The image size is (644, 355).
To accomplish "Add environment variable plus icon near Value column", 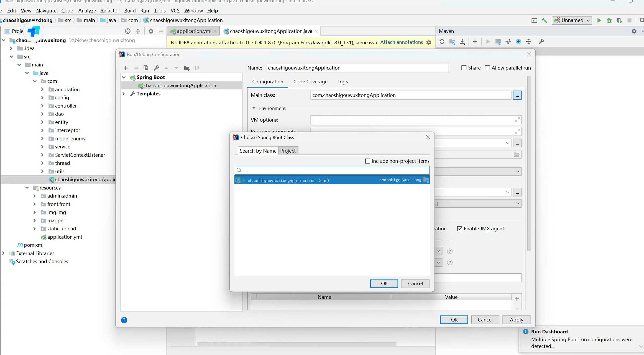I will (517, 299).
